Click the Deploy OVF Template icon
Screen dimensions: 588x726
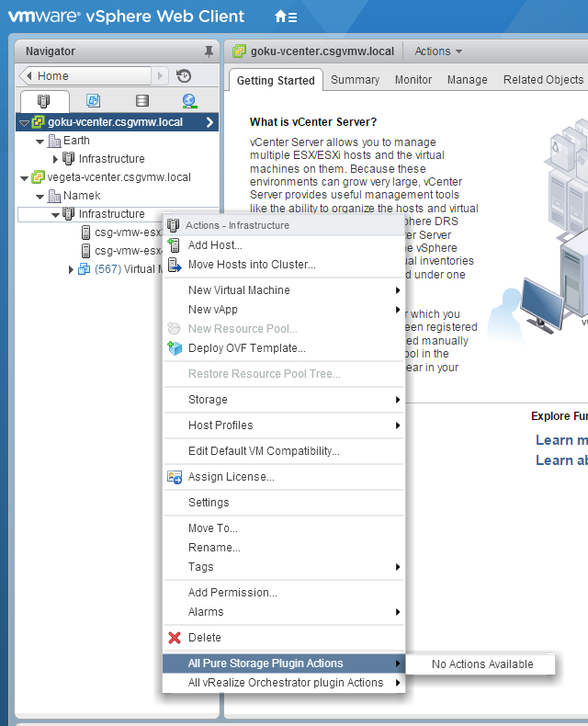click(175, 348)
